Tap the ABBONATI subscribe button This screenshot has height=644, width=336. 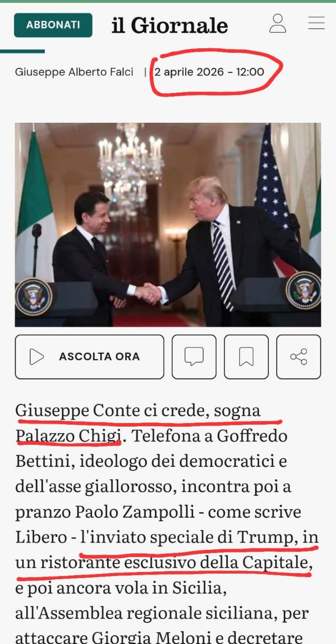point(53,25)
